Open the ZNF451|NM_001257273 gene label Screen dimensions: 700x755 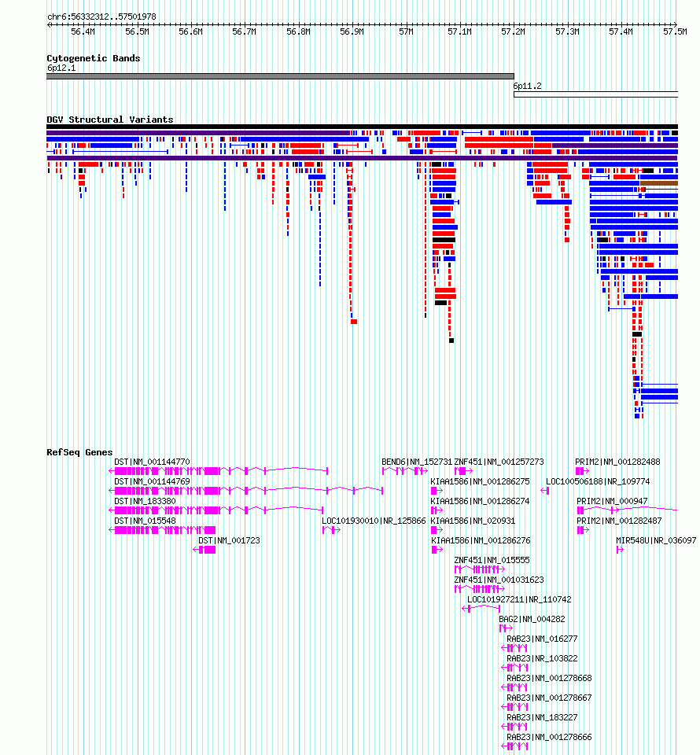click(x=499, y=462)
